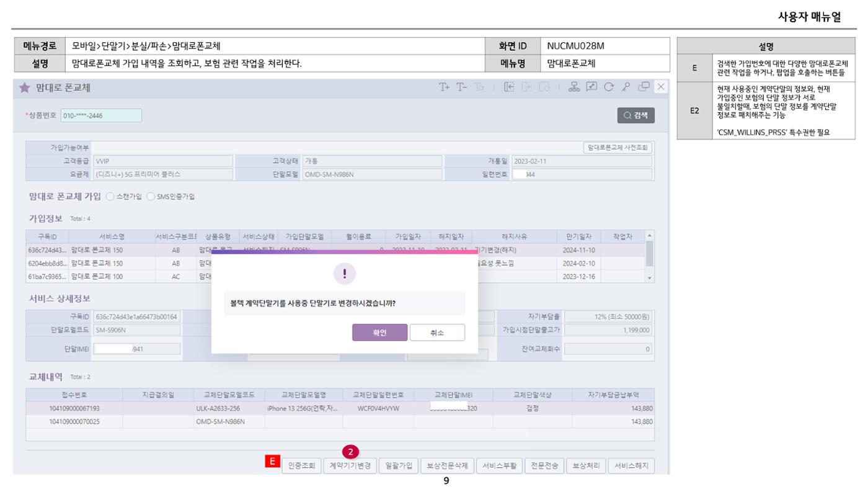Click the 인증조회 button
Viewport: 868px width, 489px height.
coord(301,466)
